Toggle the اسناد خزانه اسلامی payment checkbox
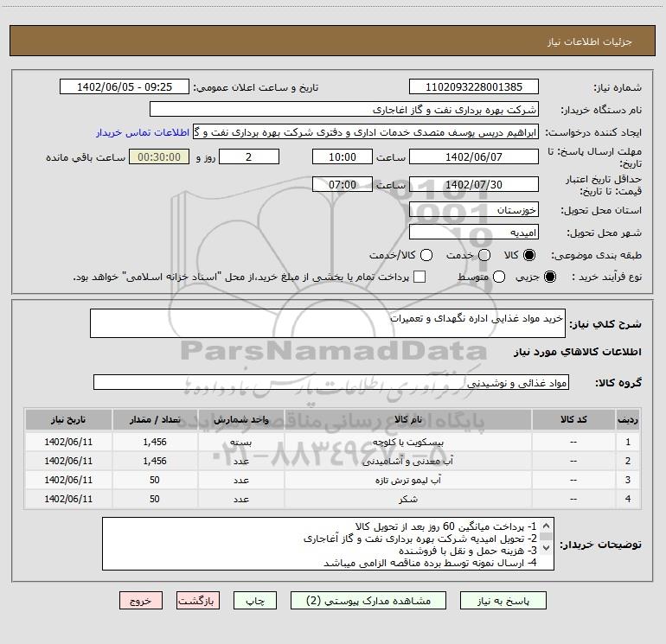This screenshot has height=644, width=666. 419,277
